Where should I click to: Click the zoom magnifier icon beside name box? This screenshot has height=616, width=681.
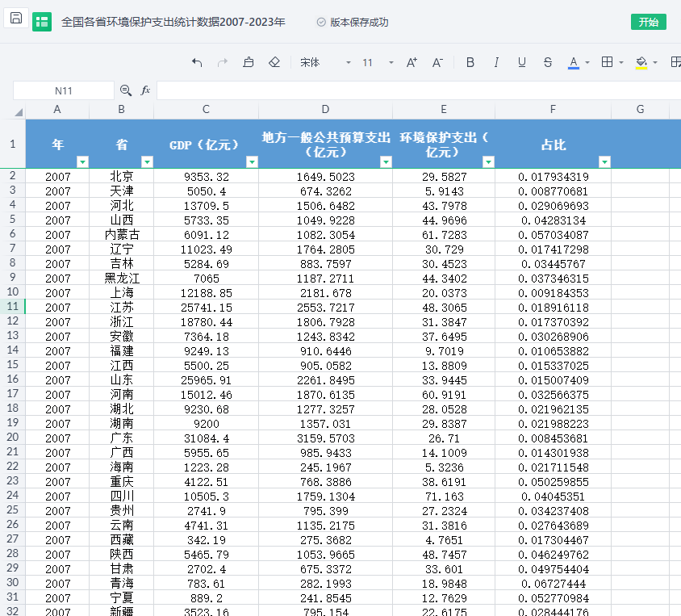coord(126,90)
